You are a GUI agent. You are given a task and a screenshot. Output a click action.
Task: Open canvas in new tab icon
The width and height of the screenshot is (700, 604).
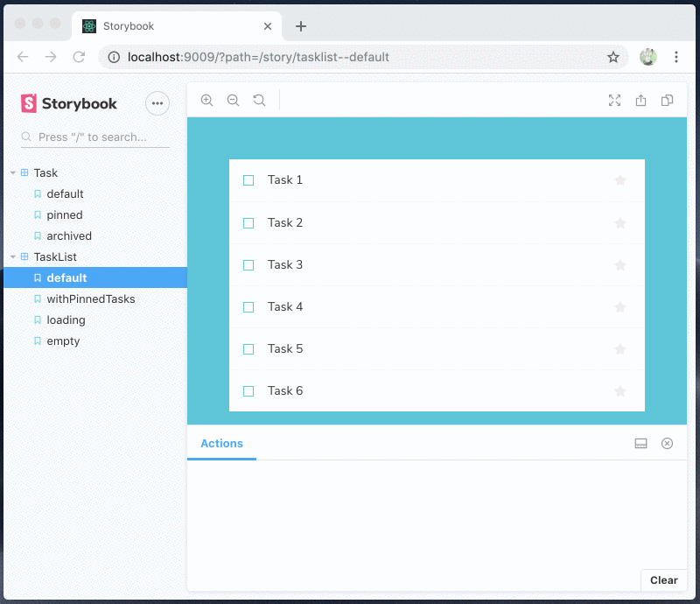tap(640, 101)
